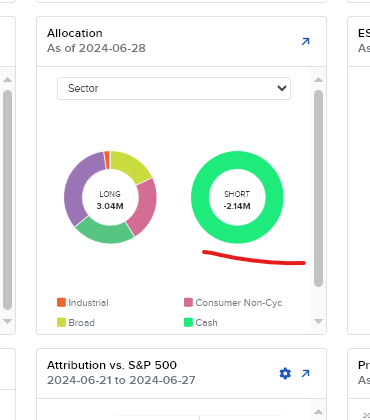
Task: Toggle Consumer Non-Cyc legend item
Action: 233,303
